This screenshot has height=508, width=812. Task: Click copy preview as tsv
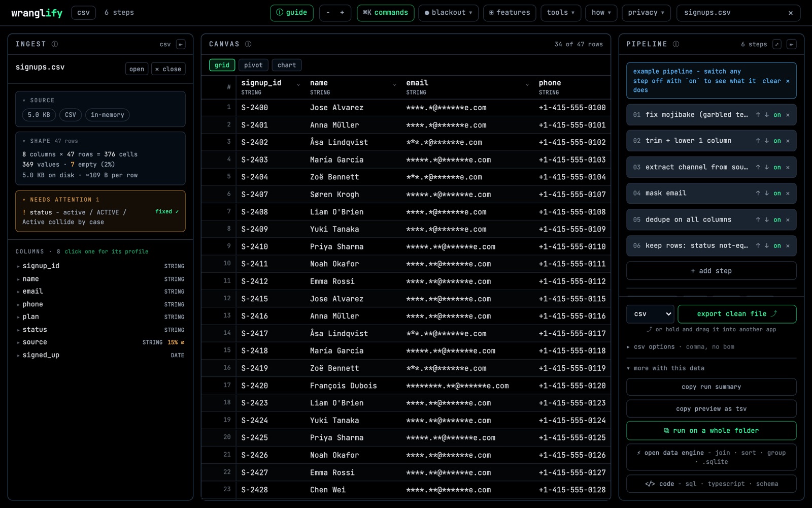(x=711, y=409)
